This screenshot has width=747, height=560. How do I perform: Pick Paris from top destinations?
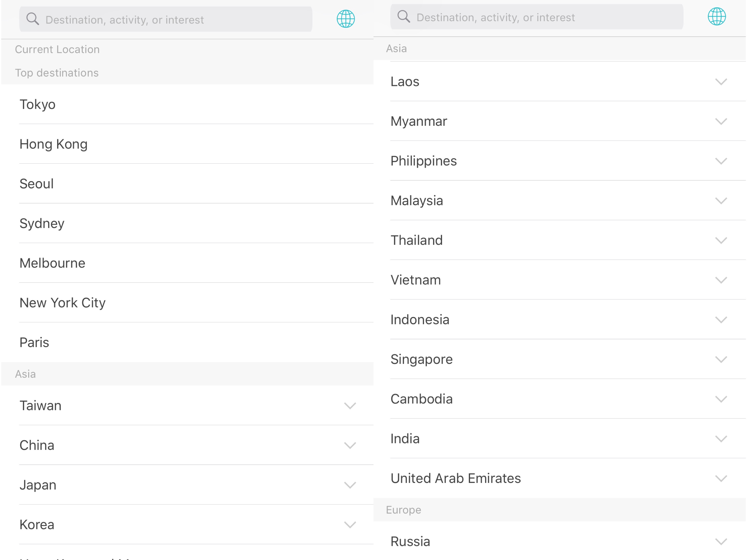point(34,342)
